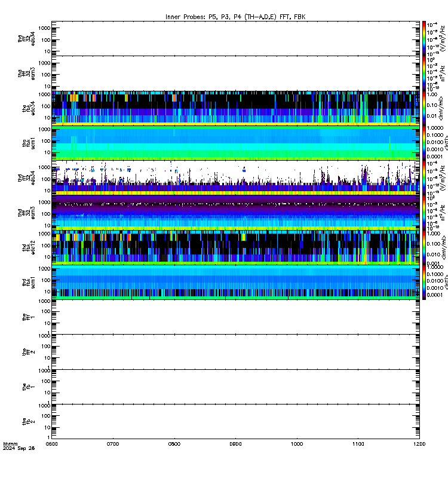448x478 pixels.
Task: Click the "hhmm" axis unit label
Action: [x=10, y=444]
